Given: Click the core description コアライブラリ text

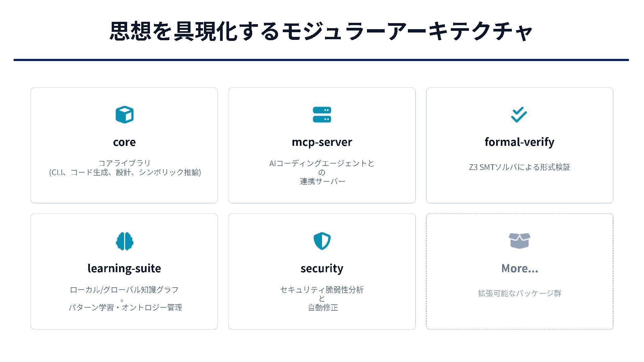Looking at the screenshot, I should pos(124,163).
